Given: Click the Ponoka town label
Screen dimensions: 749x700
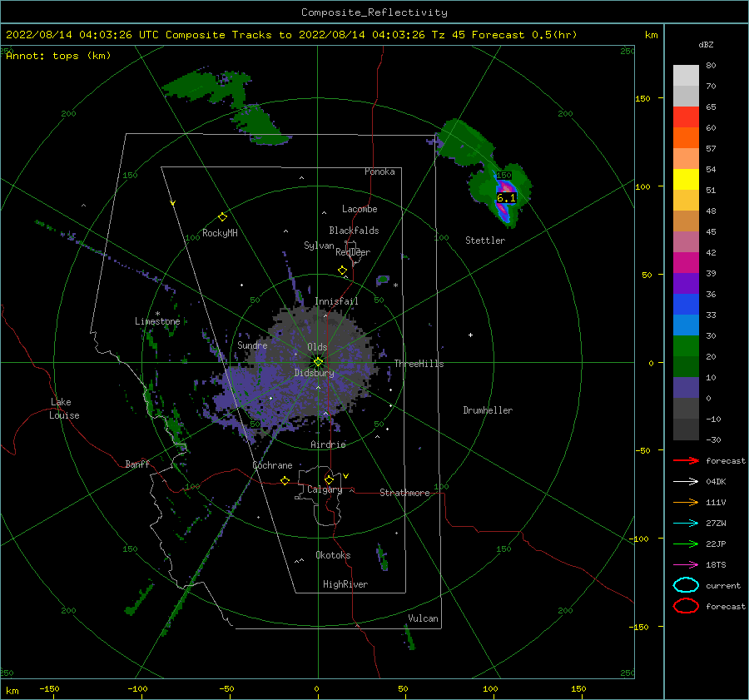Looking at the screenshot, I should (x=379, y=171).
